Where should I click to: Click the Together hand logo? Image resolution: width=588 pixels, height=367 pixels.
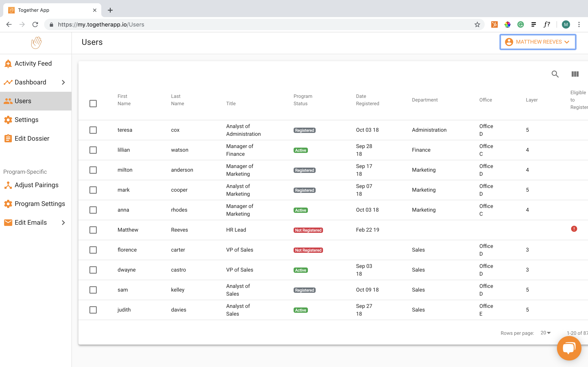[x=36, y=43]
